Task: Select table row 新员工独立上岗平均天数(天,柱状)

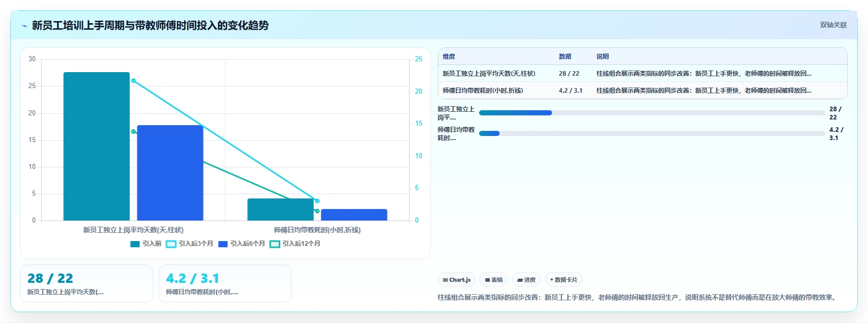Action: click(x=643, y=74)
